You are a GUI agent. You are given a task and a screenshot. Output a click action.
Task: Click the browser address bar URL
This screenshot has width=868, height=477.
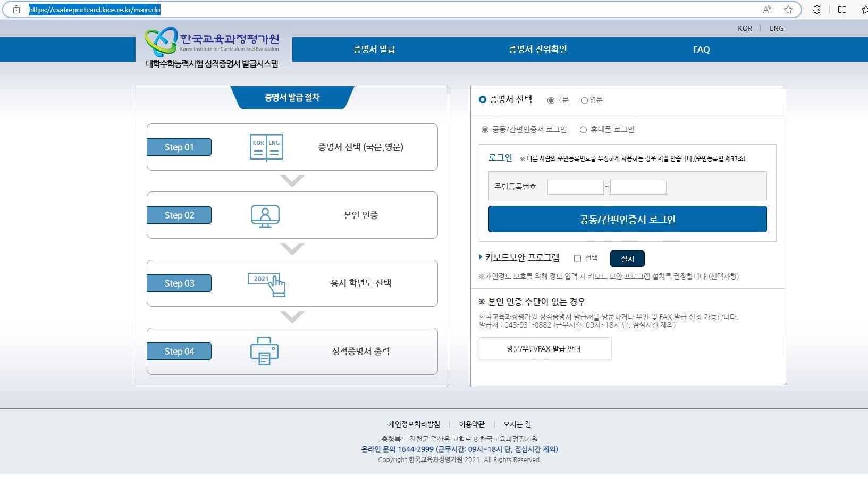[95, 10]
